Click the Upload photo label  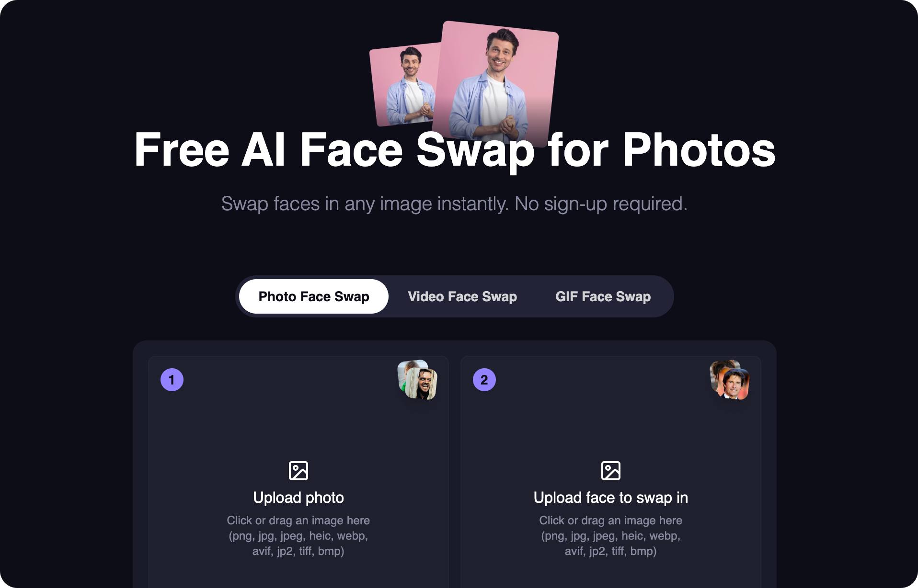(x=298, y=498)
